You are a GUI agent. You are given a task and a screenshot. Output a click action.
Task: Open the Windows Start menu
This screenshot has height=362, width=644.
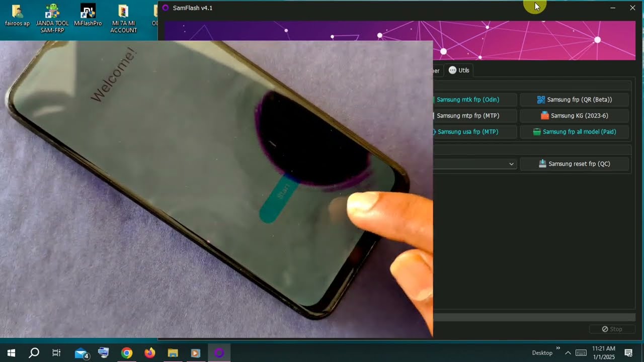(11, 353)
